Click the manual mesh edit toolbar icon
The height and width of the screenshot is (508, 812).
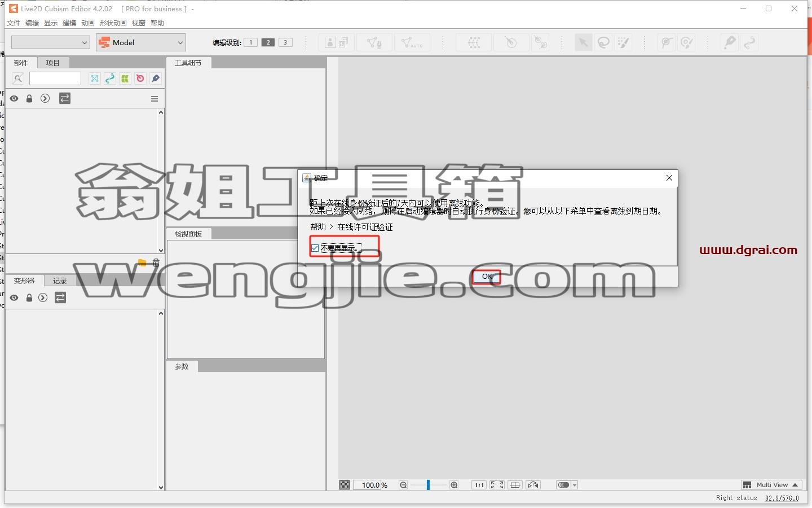pyautogui.click(x=374, y=42)
